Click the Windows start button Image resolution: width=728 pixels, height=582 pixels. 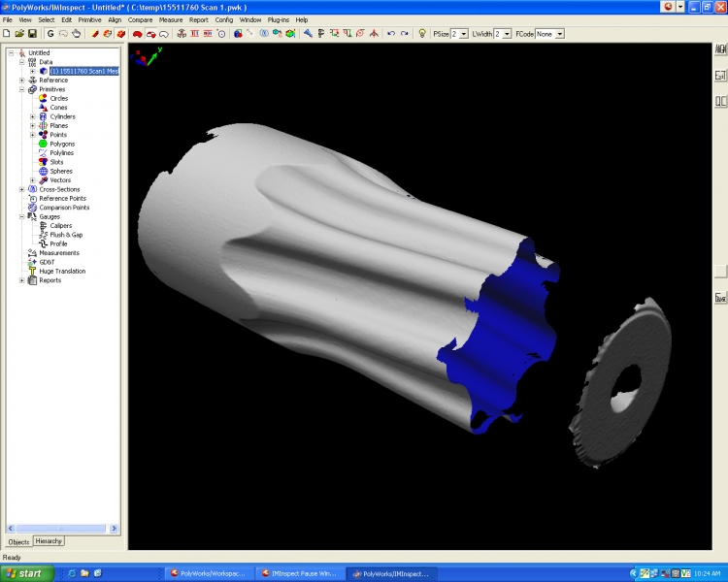[26, 573]
